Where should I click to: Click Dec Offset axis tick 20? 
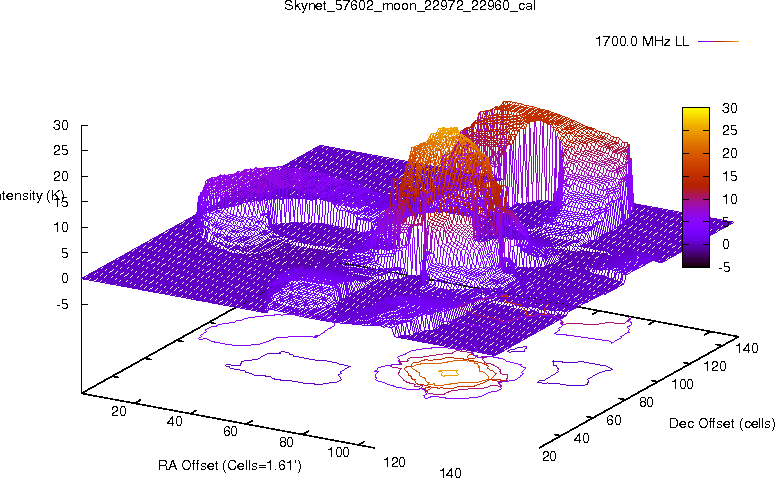tap(549, 456)
